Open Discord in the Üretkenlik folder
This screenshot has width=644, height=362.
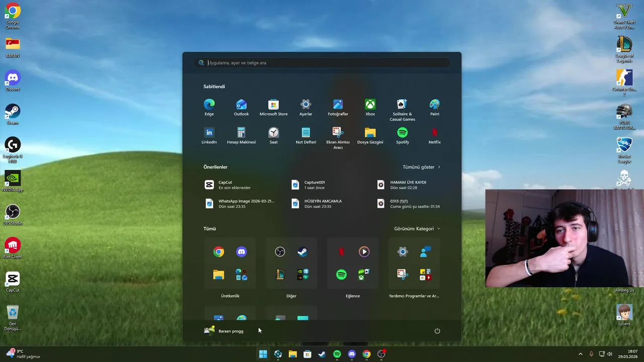point(242,252)
